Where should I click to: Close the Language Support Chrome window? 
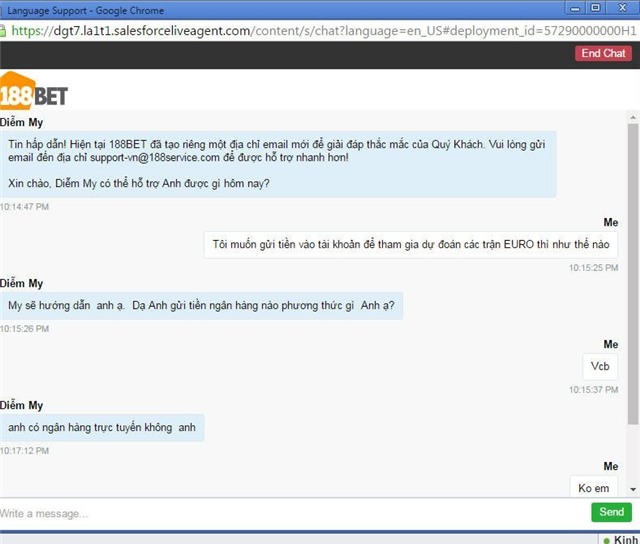pos(621,7)
